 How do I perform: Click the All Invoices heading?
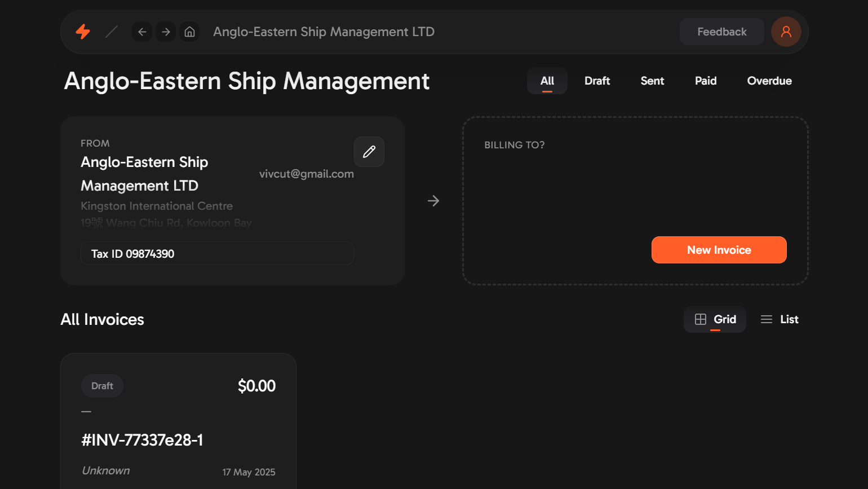102,319
